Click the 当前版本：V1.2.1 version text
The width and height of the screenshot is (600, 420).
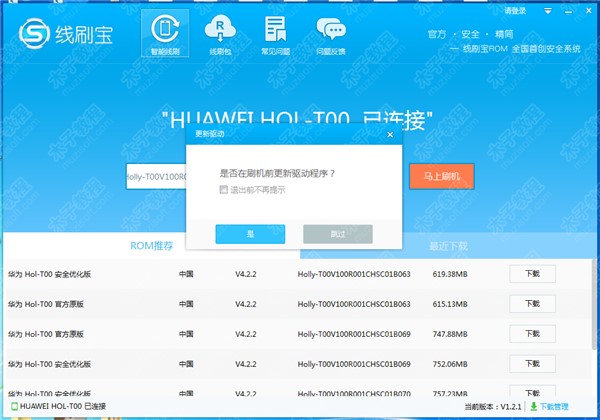[x=493, y=407]
